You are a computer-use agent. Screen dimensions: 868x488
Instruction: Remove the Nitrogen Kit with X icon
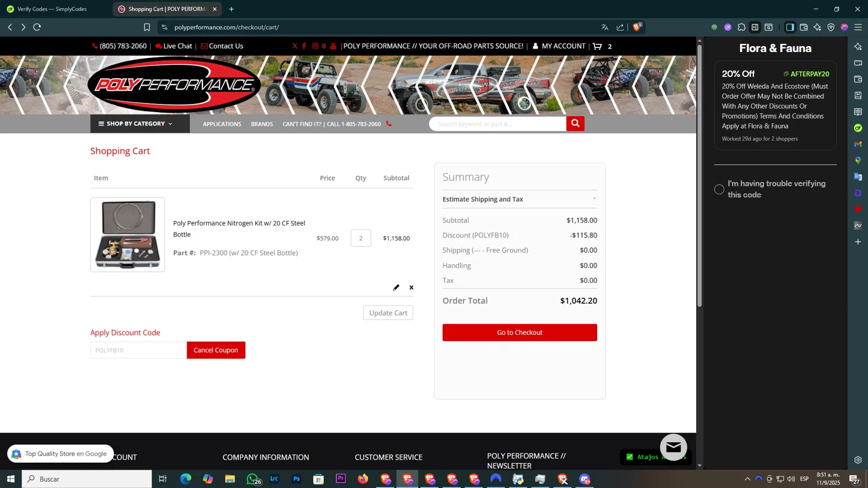tap(411, 287)
